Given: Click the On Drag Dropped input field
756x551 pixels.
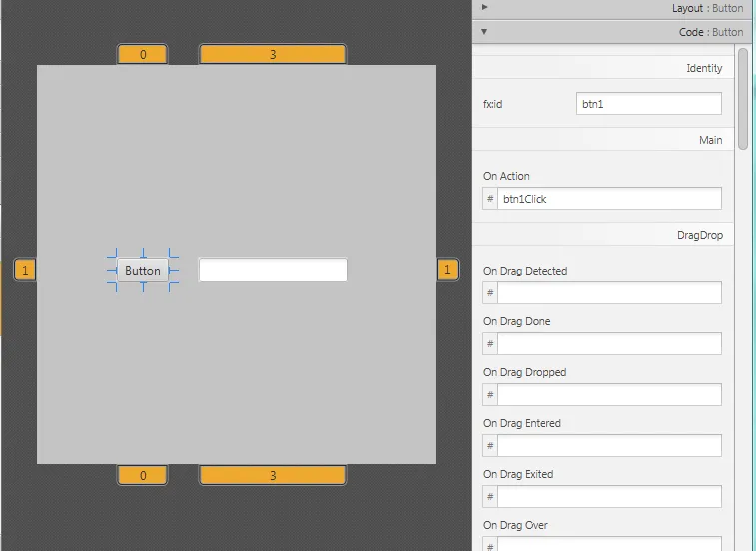Looking at the screenshot, I should [609, 395].
